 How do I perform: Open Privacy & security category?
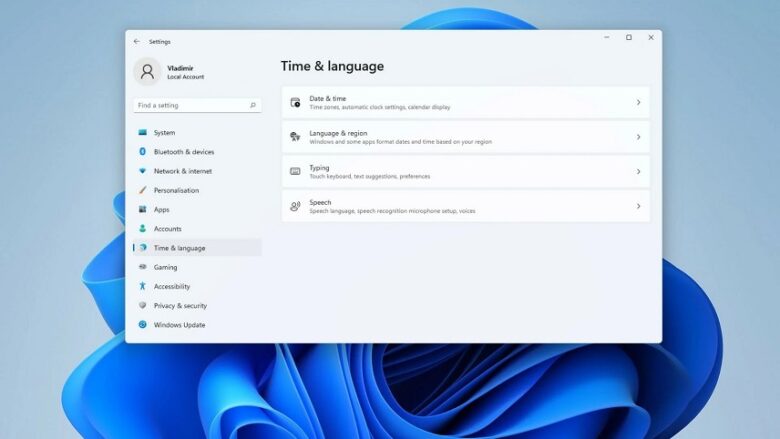click(197, 305)
